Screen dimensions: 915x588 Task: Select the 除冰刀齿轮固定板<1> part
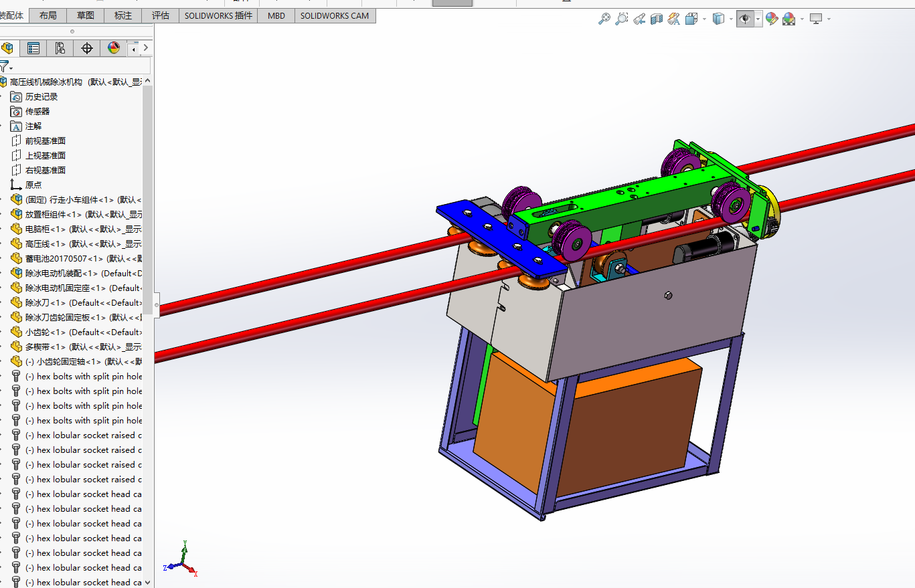pyautogui.click(x=76, y=317)
